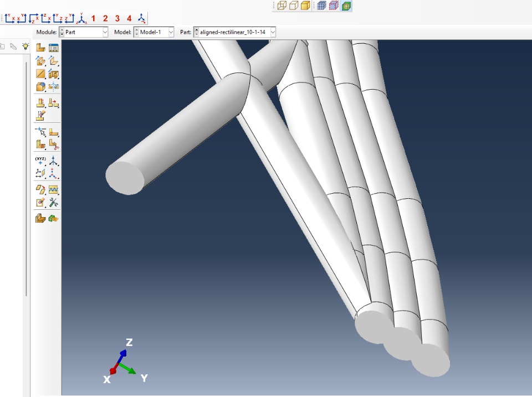Select the move feature tool with red arrow
The height and width of the screenshot is (397, 532).
point(54,102)
